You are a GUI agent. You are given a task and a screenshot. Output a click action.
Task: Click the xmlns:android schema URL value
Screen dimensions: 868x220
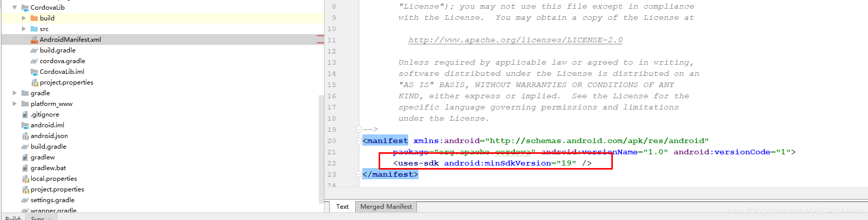click(597, 141)
